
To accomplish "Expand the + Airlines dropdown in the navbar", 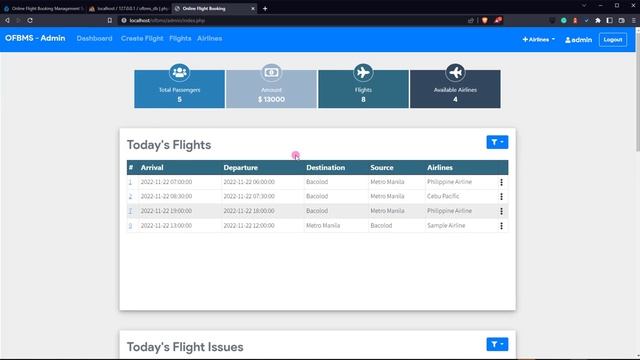I will (x=538, y=40).
